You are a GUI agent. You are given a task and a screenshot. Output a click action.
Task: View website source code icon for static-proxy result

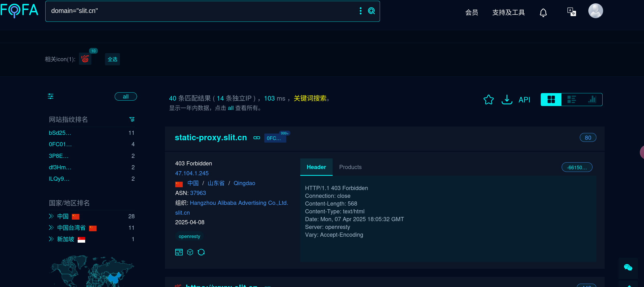[x=179, y=252]
